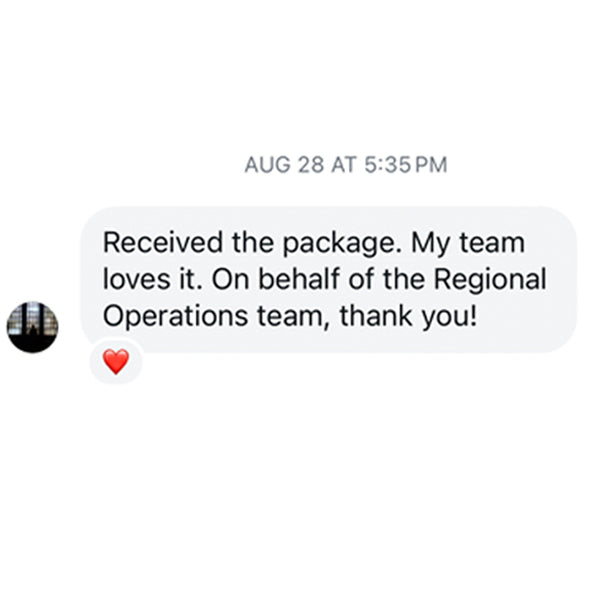
Task: Click "team" ending the message's first line
Action: pos(492,243)
